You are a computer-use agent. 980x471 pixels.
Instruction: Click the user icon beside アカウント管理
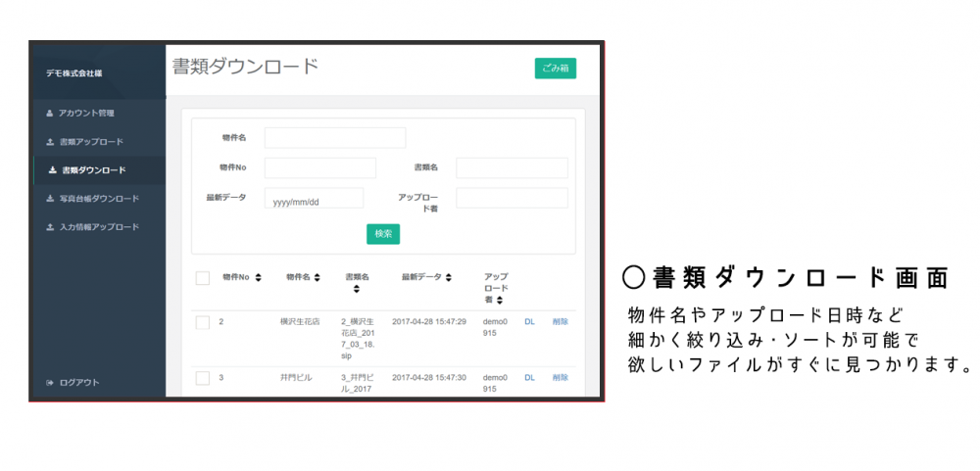[50, 114]
